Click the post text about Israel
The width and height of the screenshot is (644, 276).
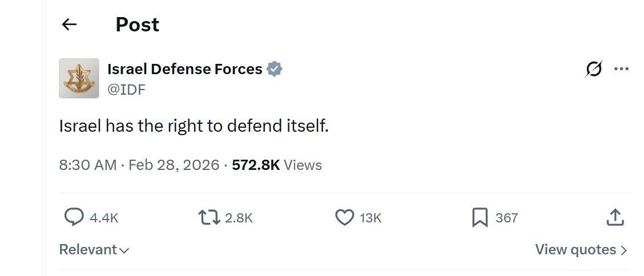(194, 126)
